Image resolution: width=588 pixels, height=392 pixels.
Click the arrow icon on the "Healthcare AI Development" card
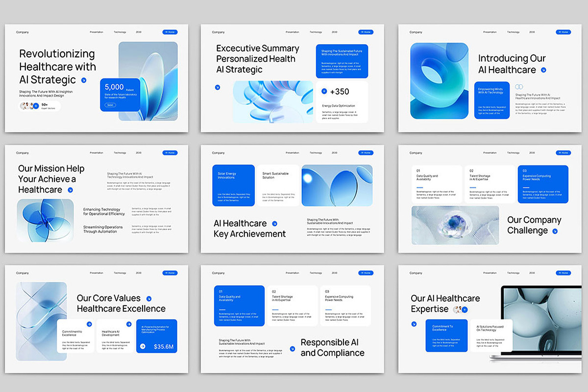coord(129,324)
